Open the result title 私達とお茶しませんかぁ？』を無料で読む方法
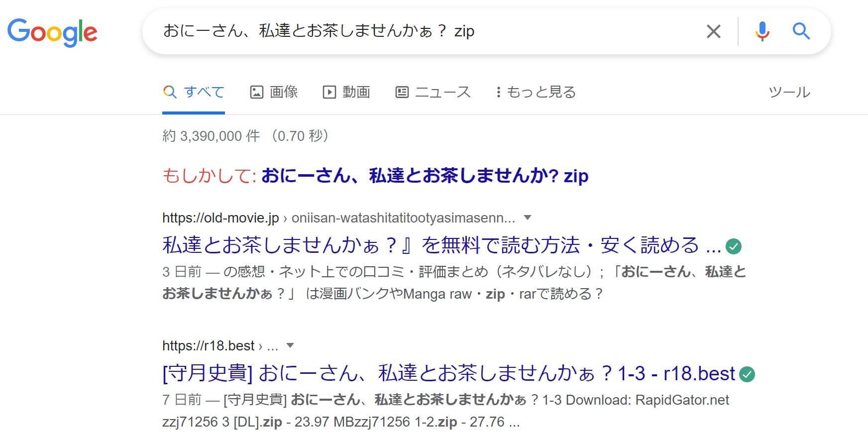 point(441,245)
